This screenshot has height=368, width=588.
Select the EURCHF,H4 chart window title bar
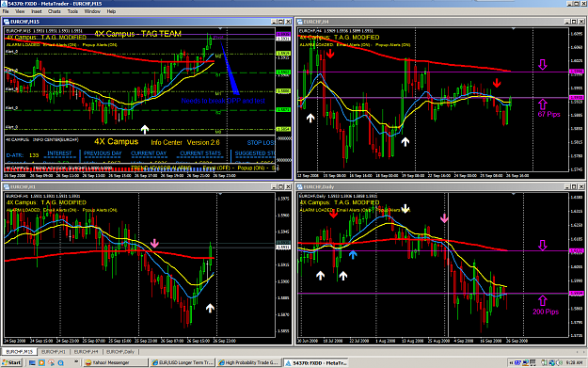[x=441, y=22]
